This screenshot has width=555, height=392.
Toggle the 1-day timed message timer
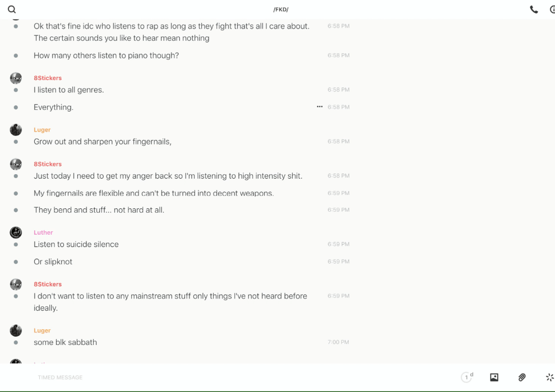[x=467, y=377]
